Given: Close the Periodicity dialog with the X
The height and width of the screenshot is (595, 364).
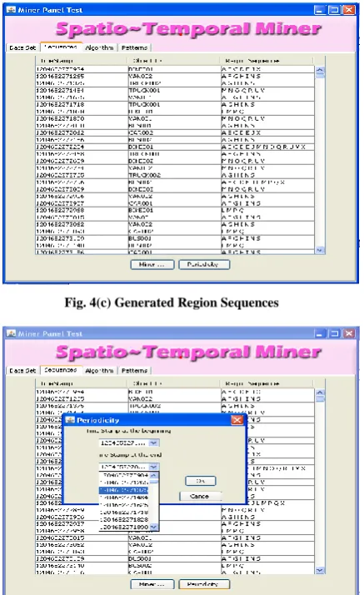Looking at the screenshot, I should coord(237,420).
